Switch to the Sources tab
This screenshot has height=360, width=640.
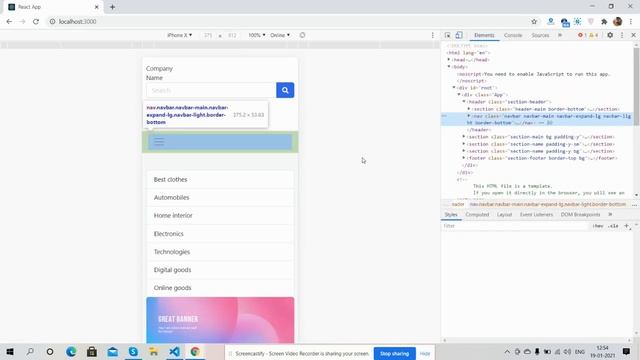tap(540, 35)
